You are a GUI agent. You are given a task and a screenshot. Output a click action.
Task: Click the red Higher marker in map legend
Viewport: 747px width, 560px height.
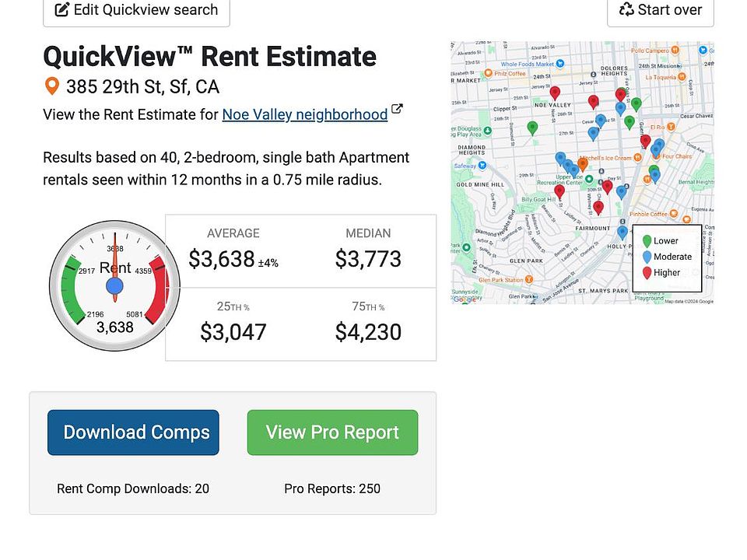click(647, 273)
